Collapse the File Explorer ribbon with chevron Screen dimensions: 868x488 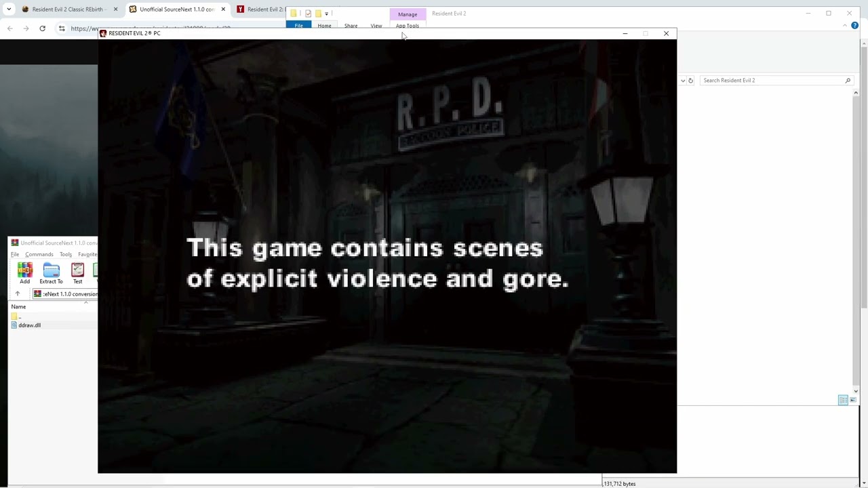[845, 26]
